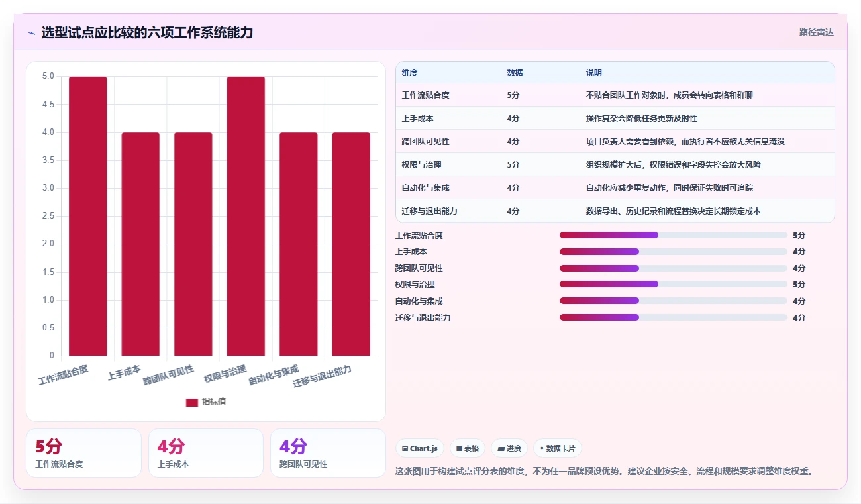Click the 数据 column header
The height and width of the screenshot is (504, 861).
click(515, 73)
